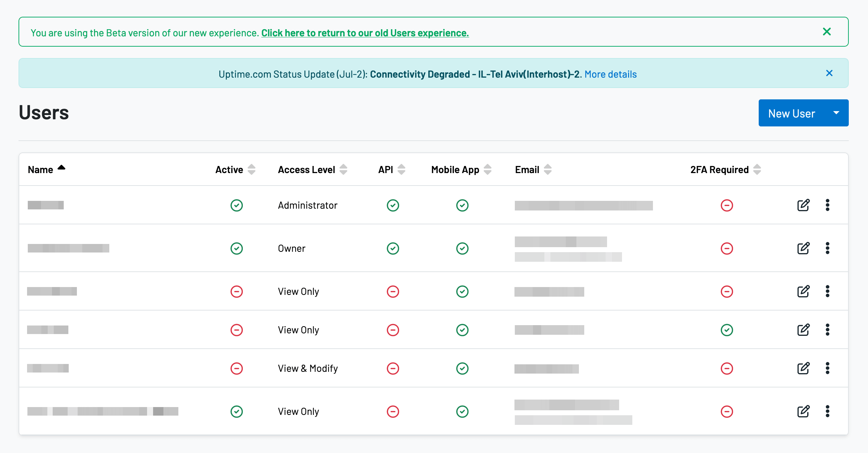868x453 pixels.
Task: Click the New User button
Action: pyautogui.click(x=791, y=113)
